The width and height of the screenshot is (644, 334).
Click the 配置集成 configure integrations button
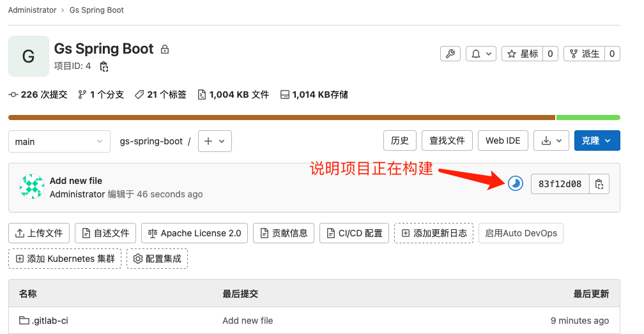point(157,259)
